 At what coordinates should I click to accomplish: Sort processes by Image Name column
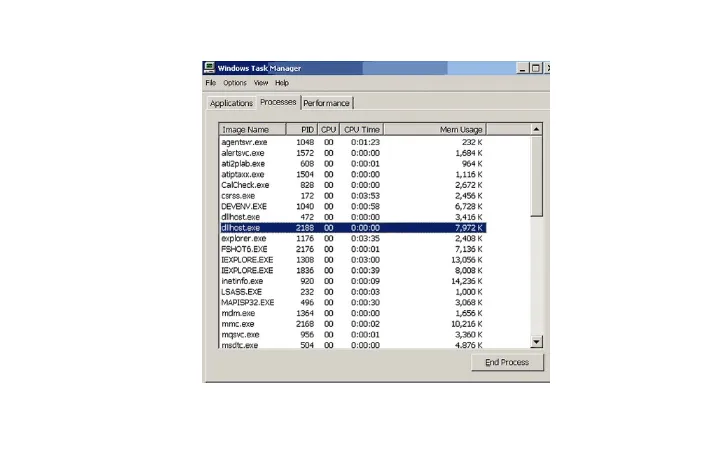tap(252, 129)
